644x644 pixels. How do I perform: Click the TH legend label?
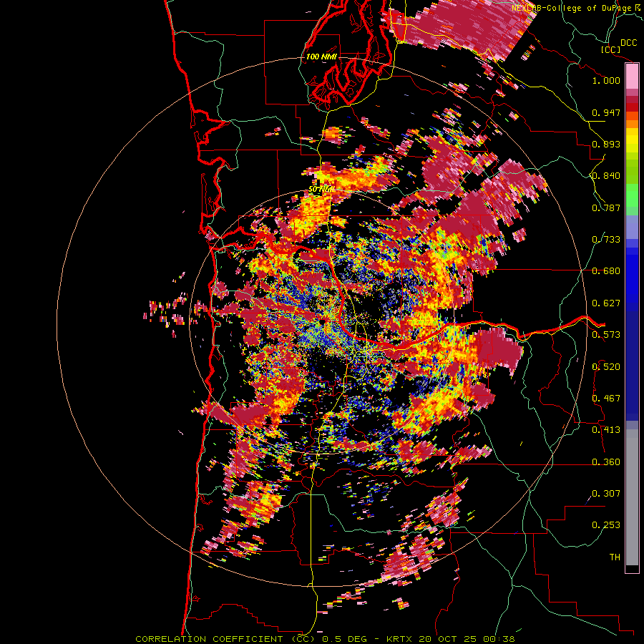[615, 557]
